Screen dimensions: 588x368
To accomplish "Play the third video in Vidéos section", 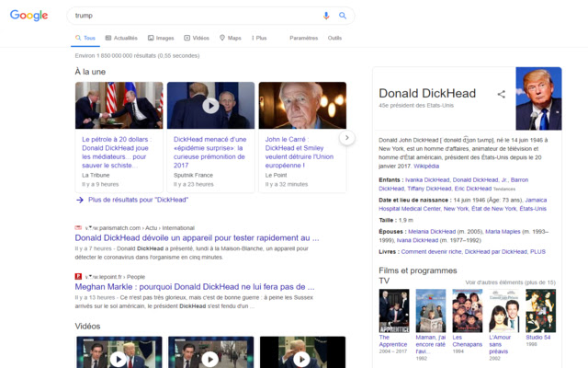I will coord(301,360).
